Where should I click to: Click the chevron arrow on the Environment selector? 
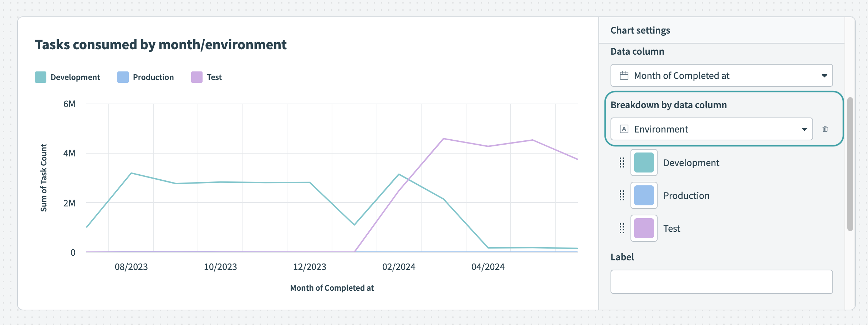(805, 129)
